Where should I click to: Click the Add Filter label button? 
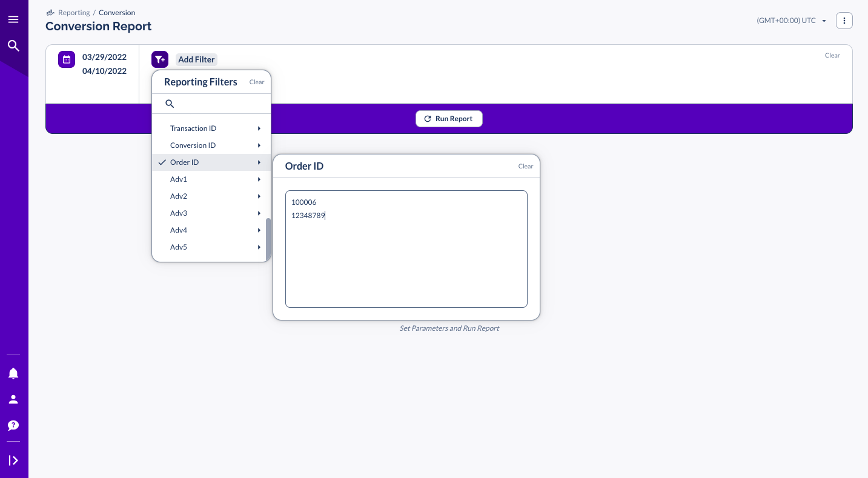196,59
